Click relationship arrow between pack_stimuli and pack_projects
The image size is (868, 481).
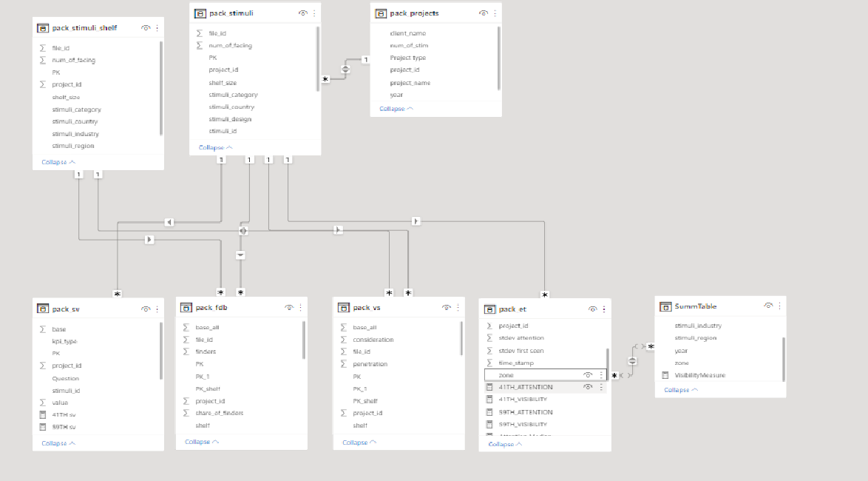click(x=345, y=70)
